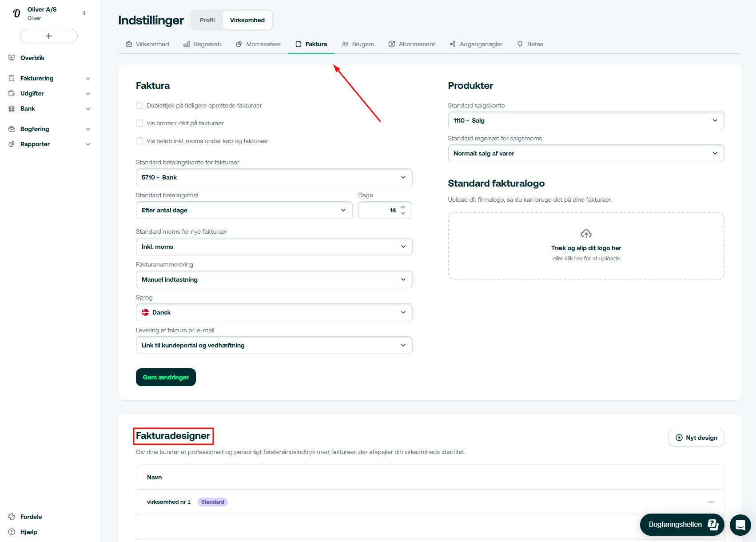Check Vis ordrenr.-felt på fakturaer
The height and width of the screenshot is (542, 756).
(139, 123)
